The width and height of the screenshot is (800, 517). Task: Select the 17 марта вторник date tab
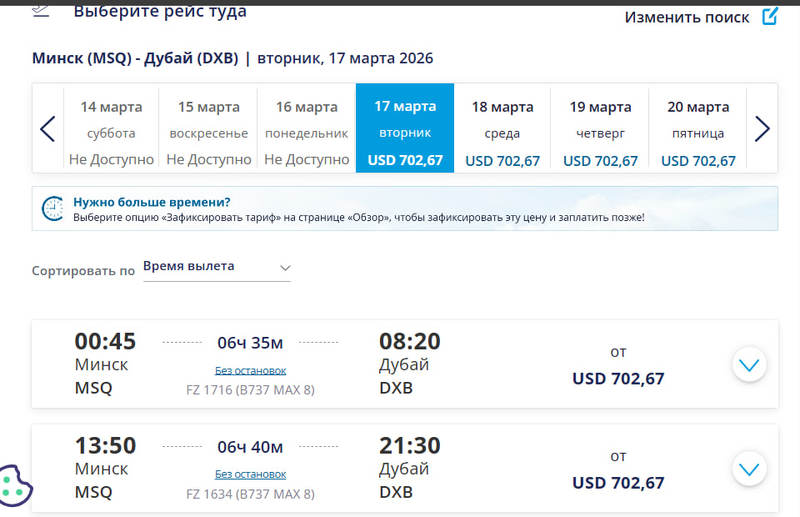click(x=405, y=129)
